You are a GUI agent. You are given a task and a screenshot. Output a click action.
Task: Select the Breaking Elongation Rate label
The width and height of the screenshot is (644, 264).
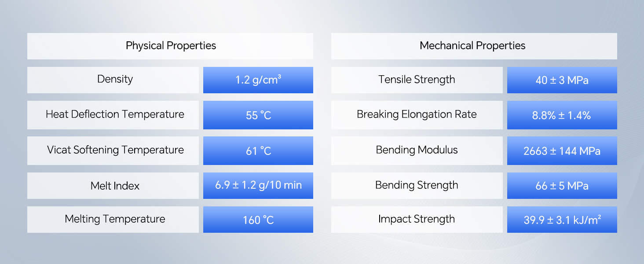coord(417,115)
